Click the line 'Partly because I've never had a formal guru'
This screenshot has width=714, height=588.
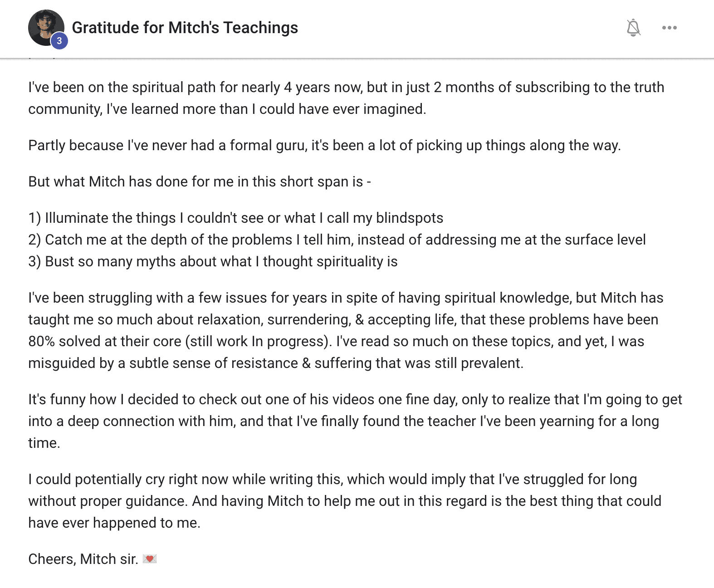[324, 145]
